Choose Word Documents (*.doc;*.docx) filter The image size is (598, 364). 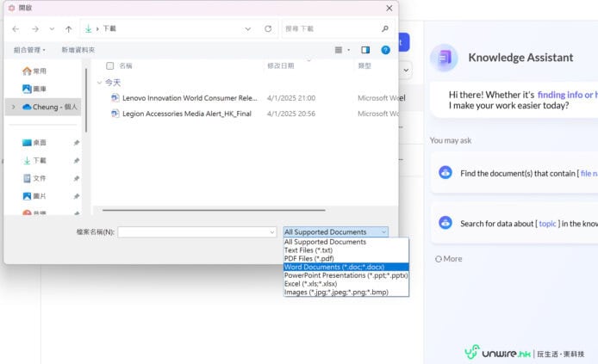tap(346, 267)
